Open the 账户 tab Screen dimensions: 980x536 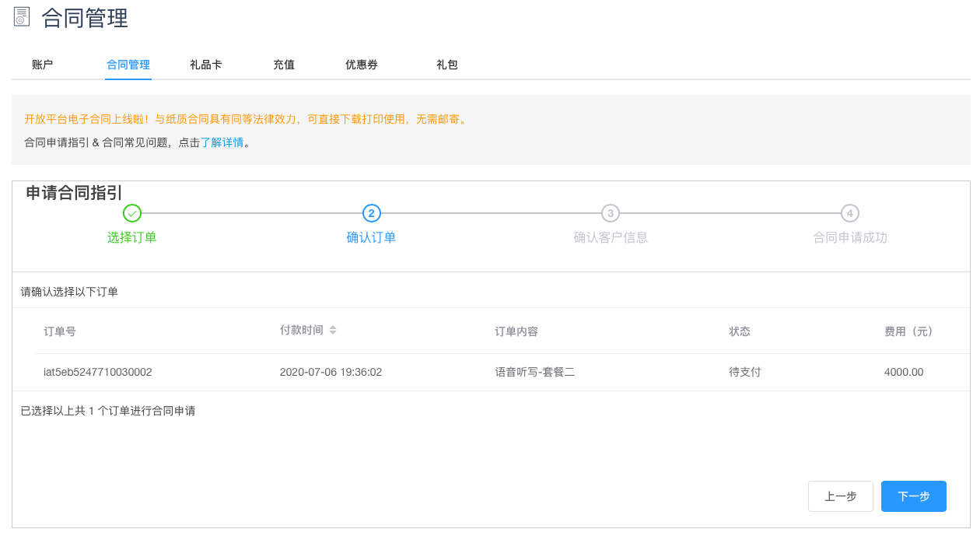(43, 65)
